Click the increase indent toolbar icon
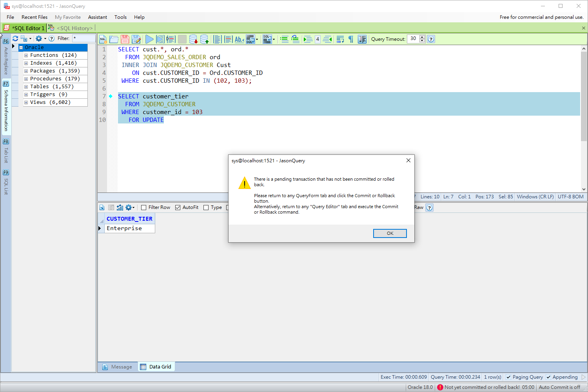Screen dimensions: 588x392 [x=308, y=39]
